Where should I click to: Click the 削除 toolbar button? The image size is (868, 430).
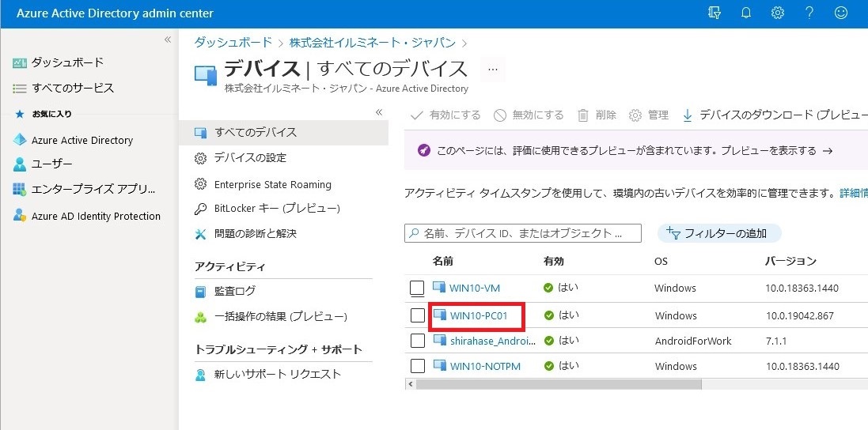click(x=597, y=115)
